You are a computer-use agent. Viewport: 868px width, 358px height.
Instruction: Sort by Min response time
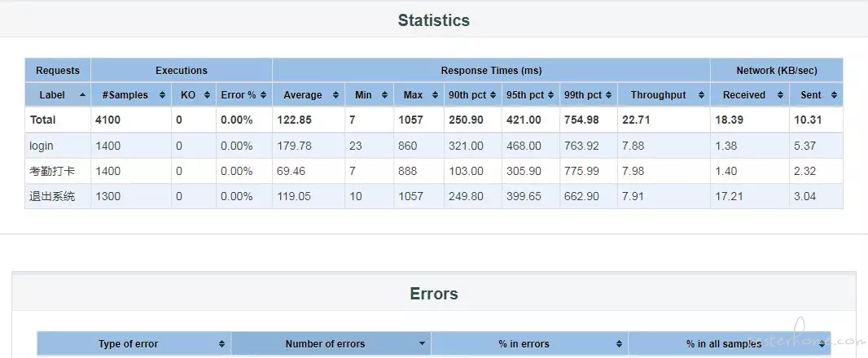369,94
